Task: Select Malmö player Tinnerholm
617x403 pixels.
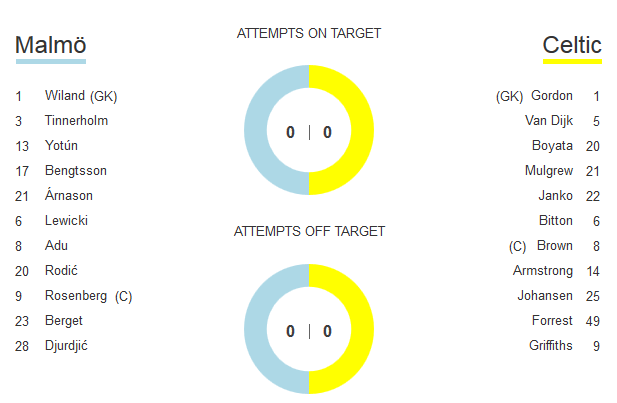Action: click(76, 121)
